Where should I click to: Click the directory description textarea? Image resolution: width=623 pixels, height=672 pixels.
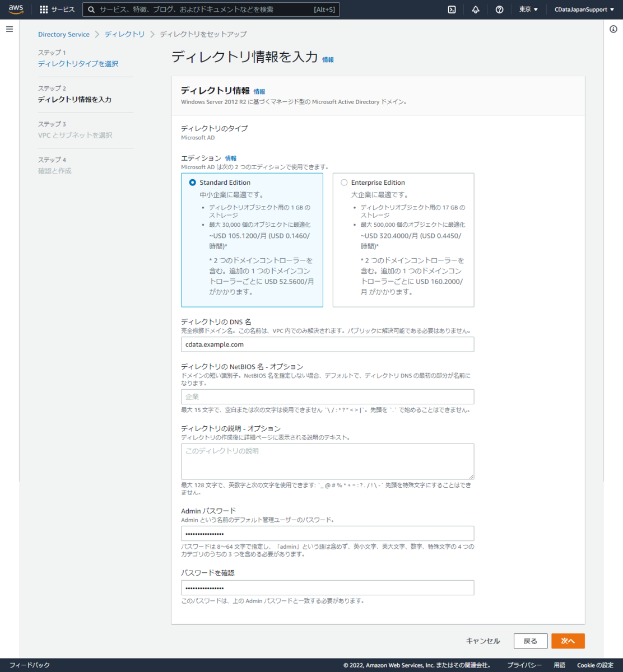coord(327,461)
